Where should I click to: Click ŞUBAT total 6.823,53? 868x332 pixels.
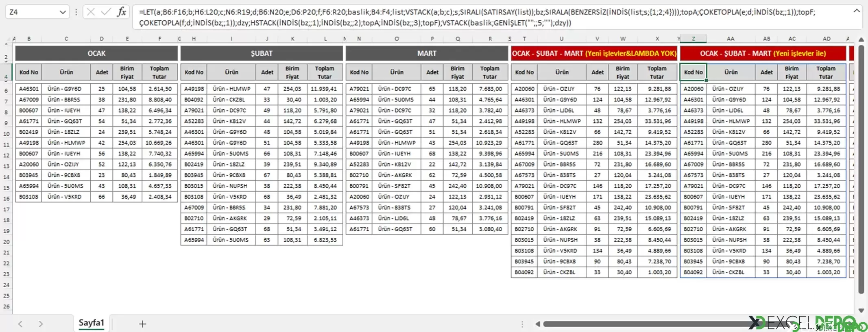click(325, 240)
